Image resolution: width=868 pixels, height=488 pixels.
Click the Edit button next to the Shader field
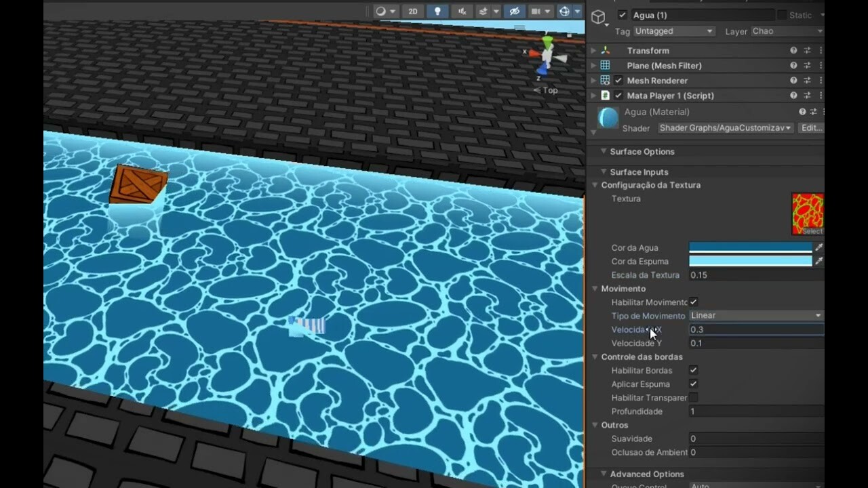(x=812, y=127)
